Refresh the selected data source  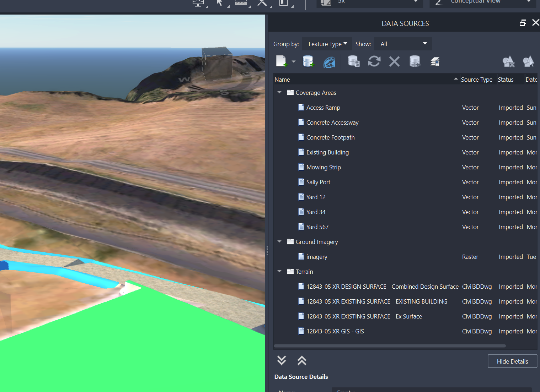(x=374, y=61)
